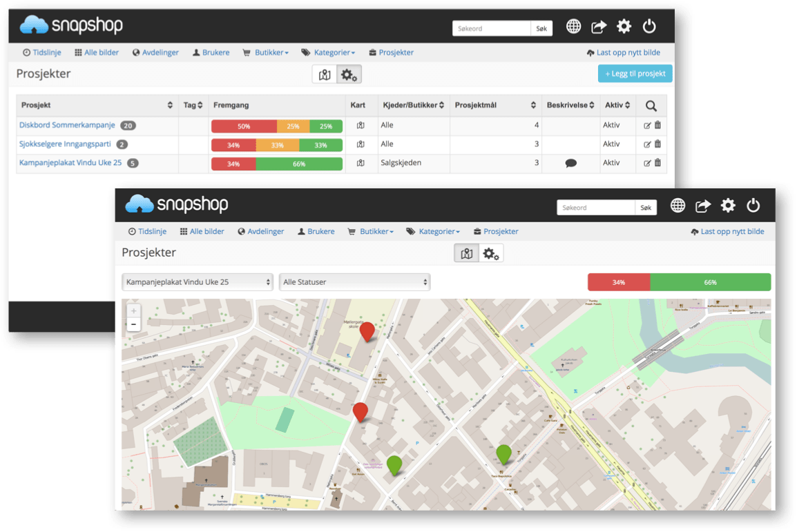Click the snapshop logo in back window
This screenshot has width=797, height=532.
pos(71,24)
